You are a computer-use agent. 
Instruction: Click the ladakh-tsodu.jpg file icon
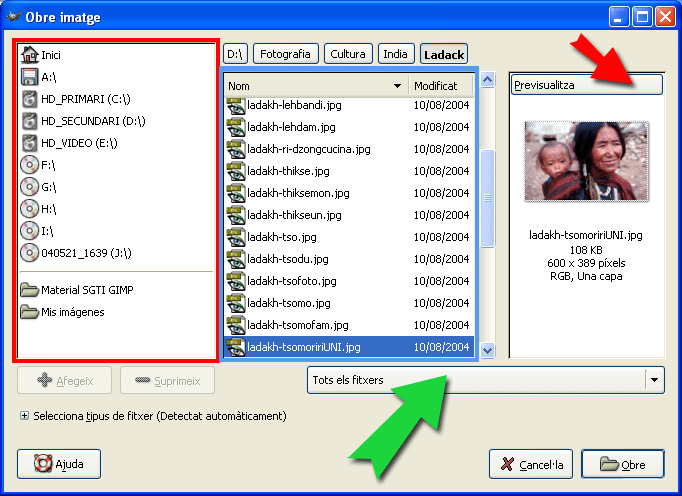click(236, 259)
